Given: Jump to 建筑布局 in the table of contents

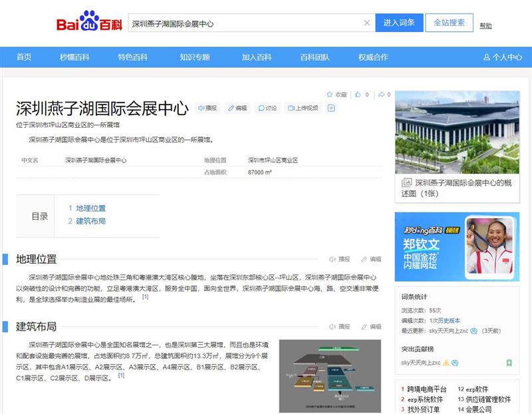Looking at the screenshot, I should pyautogui.click(x=90, y=221).
